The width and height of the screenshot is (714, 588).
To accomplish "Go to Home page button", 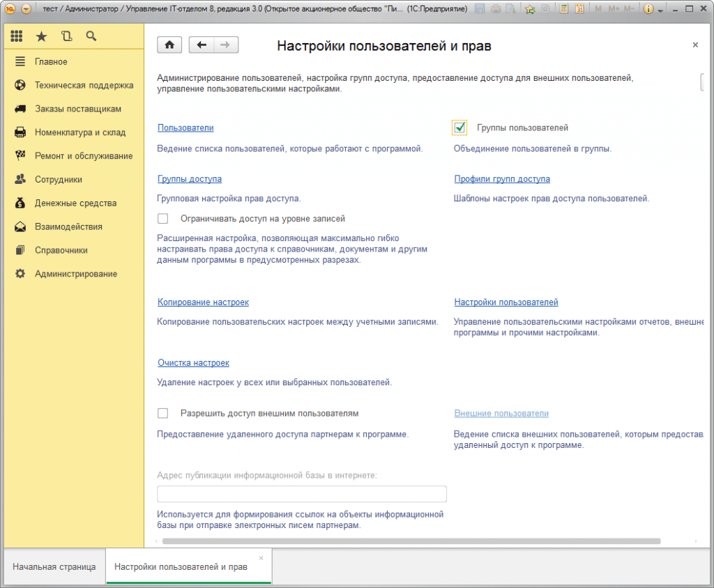I will pos(169,45).
